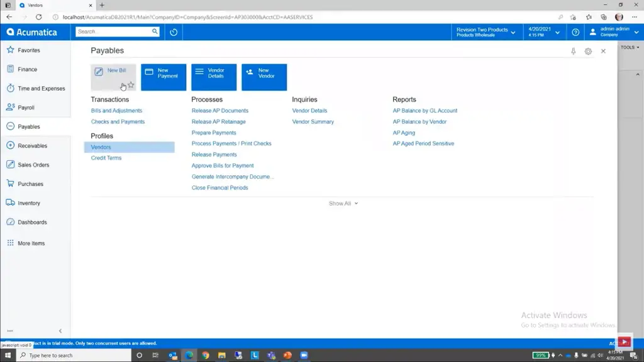Toggle favorite star on New Bill tile

[x=131, y=85]
